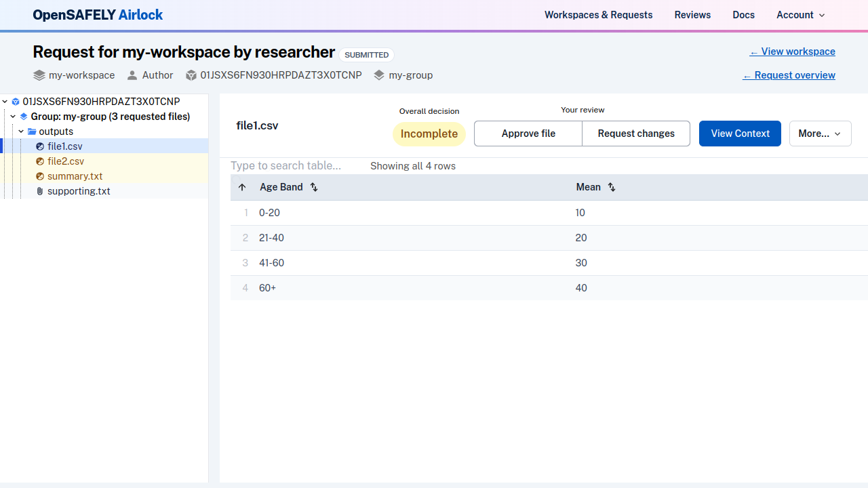Collapse the 01JSXS6FN930HRPDAZT3X0TCNP tree root
This screenshot has width=868, height=488.
[x=5, y=101]
